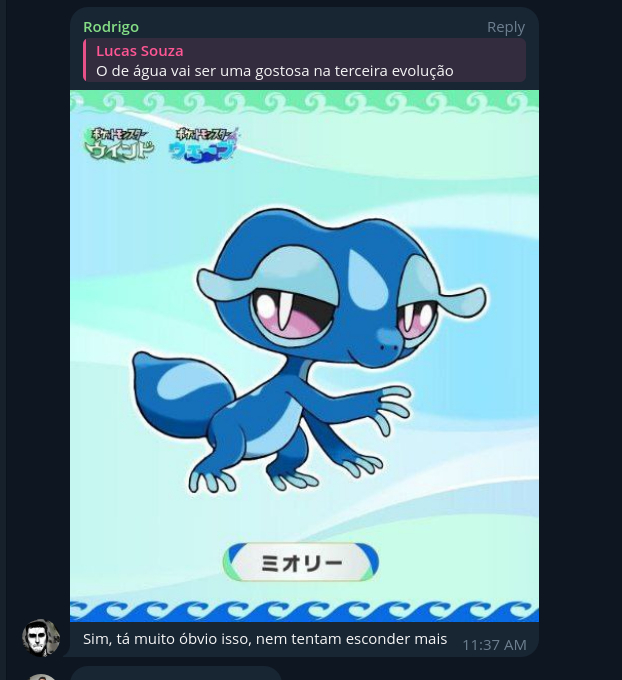Open Rodrigo's profile via sender name
Viewport: 622px width, 680px height.
click(x=111, y=27)
